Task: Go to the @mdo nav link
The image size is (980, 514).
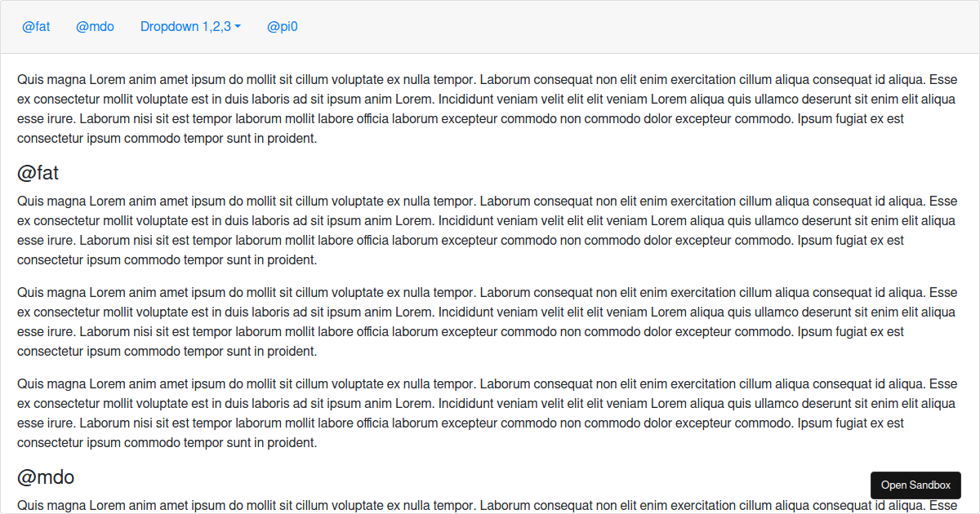Action: (95, 26)
